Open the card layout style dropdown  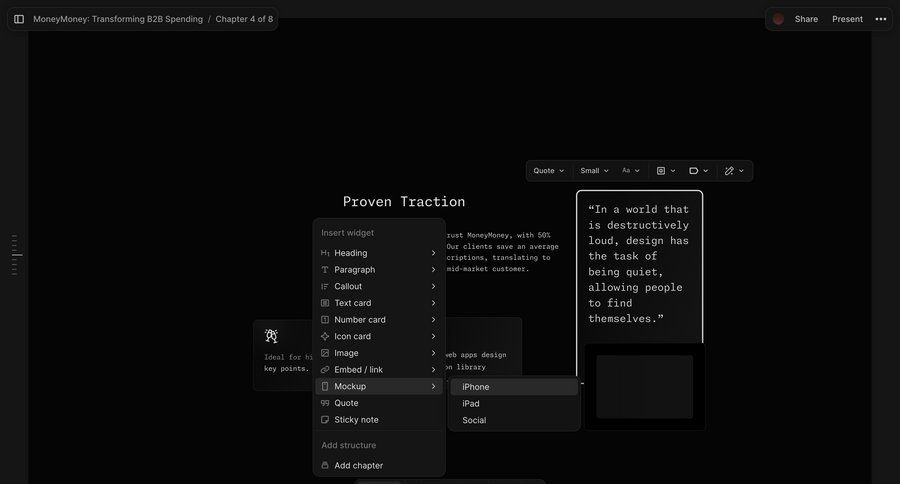pyautogui.click(x=666, y=171)
